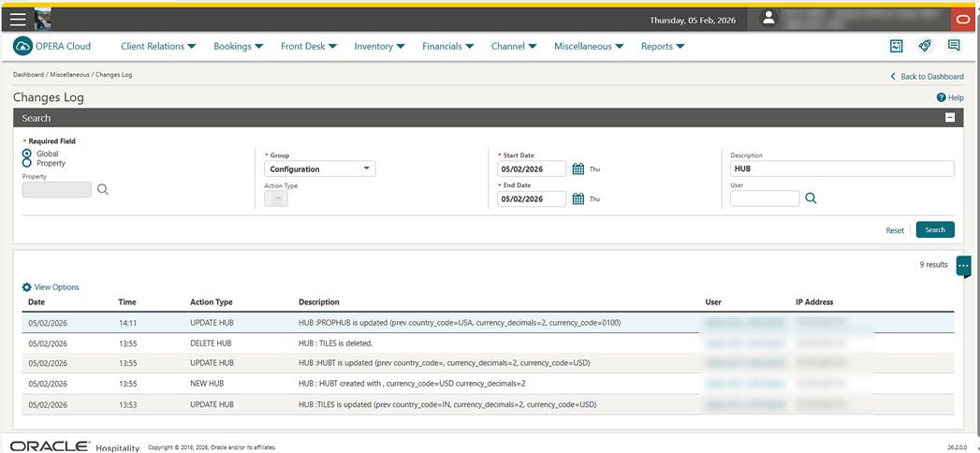This screenshot has height=453, width=980.
Task: Select the DELETE HUB row
Action: coord(488,343)
